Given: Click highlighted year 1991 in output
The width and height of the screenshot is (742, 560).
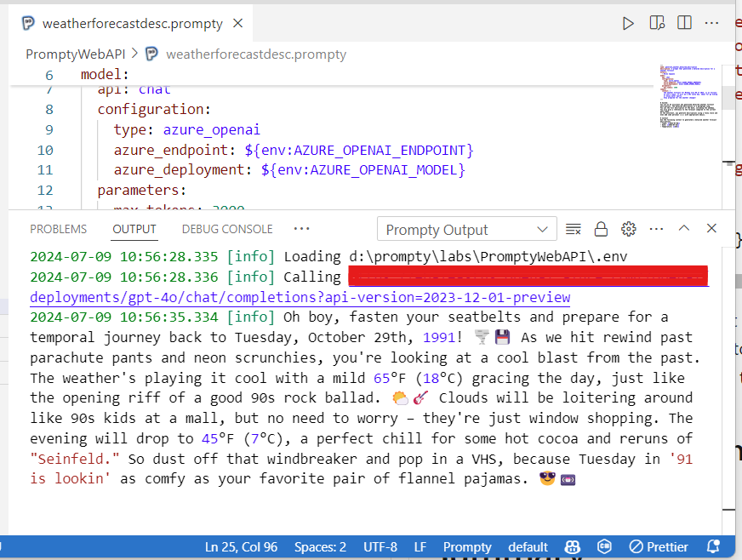Looking at the screenshot, I should coord(439,338).
